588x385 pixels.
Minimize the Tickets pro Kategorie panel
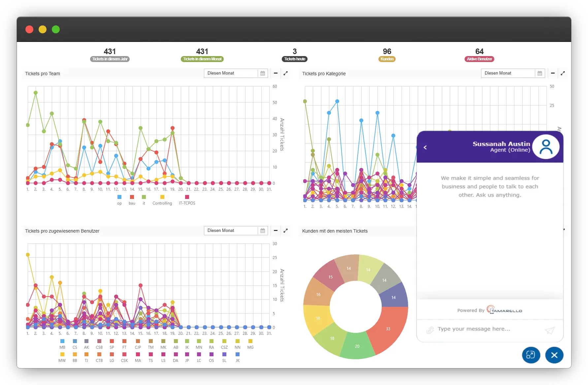[553, 73]
